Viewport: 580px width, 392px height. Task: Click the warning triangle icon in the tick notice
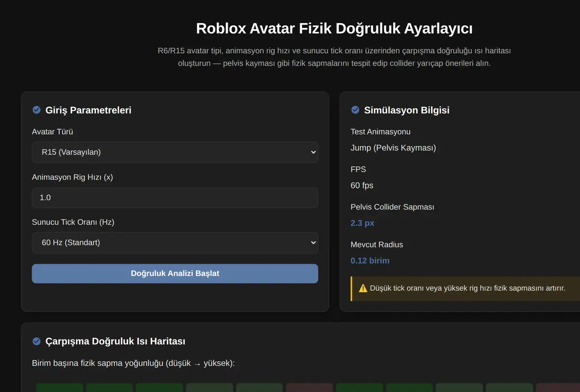coord(363,289)
